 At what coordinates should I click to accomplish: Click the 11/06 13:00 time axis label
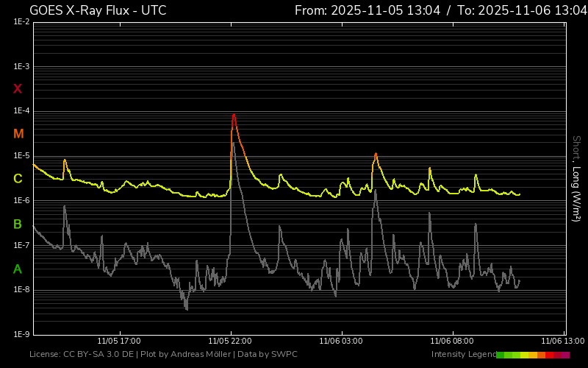(x=562, y=341)
